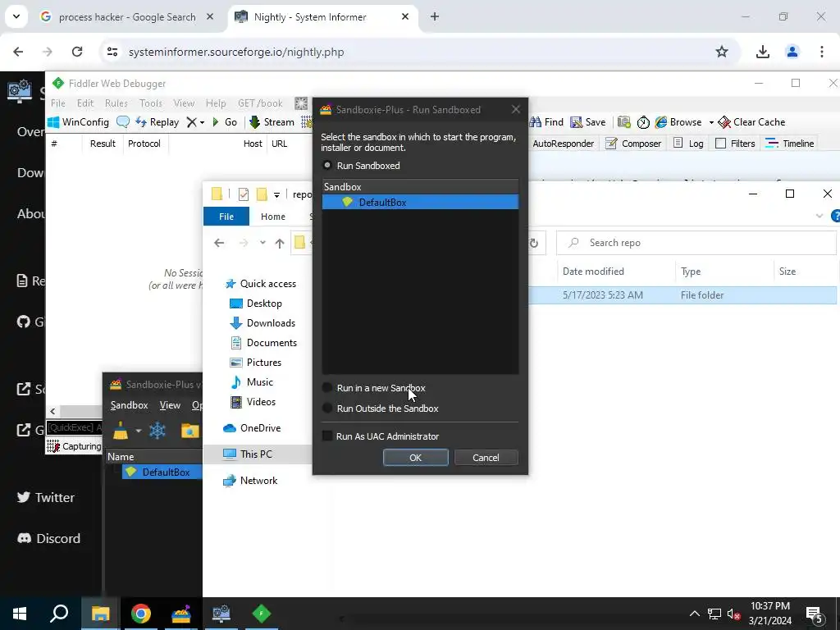Click the camera screenshot icon in Fiddler
Screen dimensions: 840x630
click(x=623, y=122)
